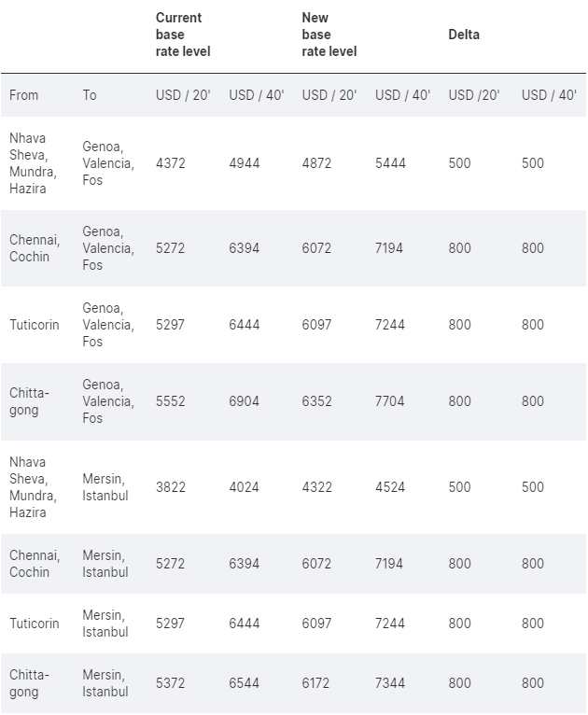Click Tuticorin origin in the Genoa row
Image resolution: width=588 pixels, height=715 pixels.
[35, 325]
